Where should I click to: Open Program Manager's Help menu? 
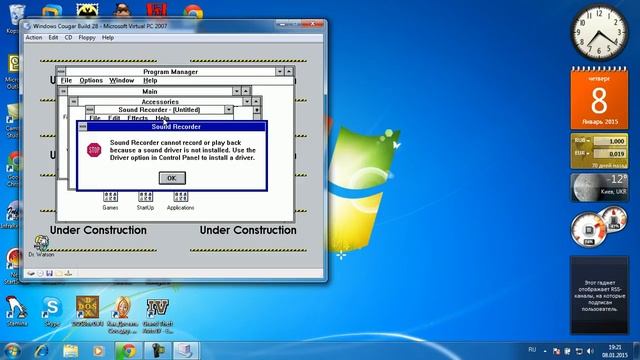point(150,80)
